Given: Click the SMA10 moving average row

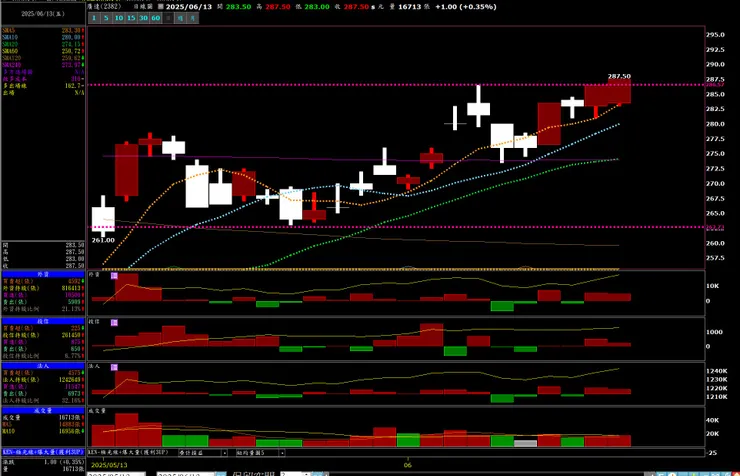Looking at the screenshot, I should click(x=43, y=37).
